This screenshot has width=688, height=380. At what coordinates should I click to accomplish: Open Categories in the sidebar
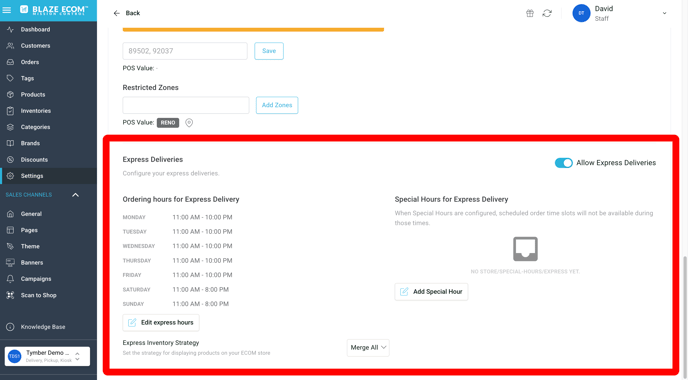pyautogui.click(x=36, y=127)
